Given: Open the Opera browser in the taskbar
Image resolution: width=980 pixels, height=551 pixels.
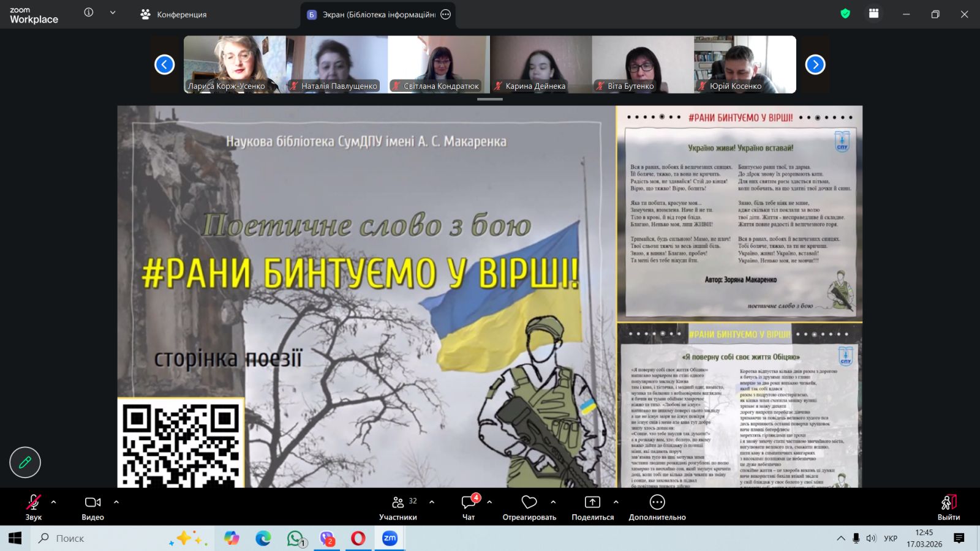Looking at the screenshot, I should [358, 538].
